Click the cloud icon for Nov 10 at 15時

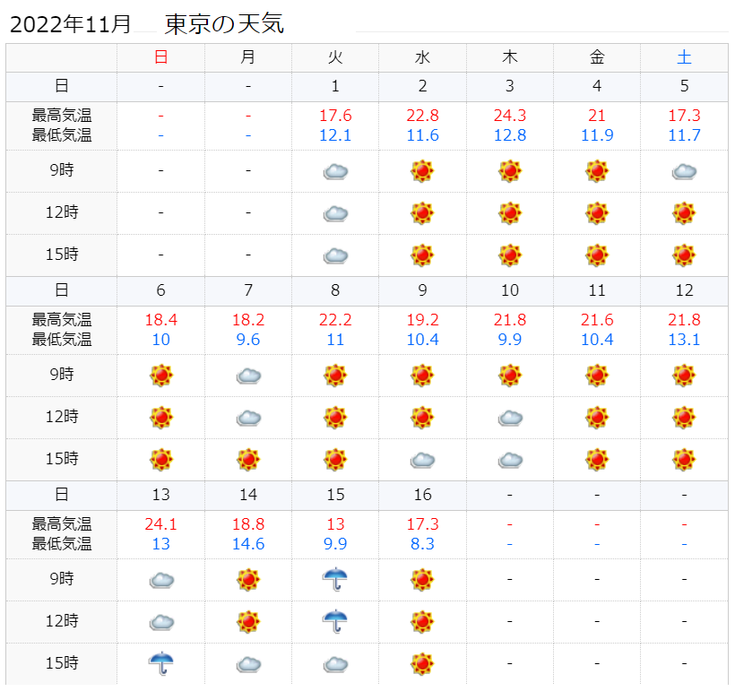click(x=510, y=461)
